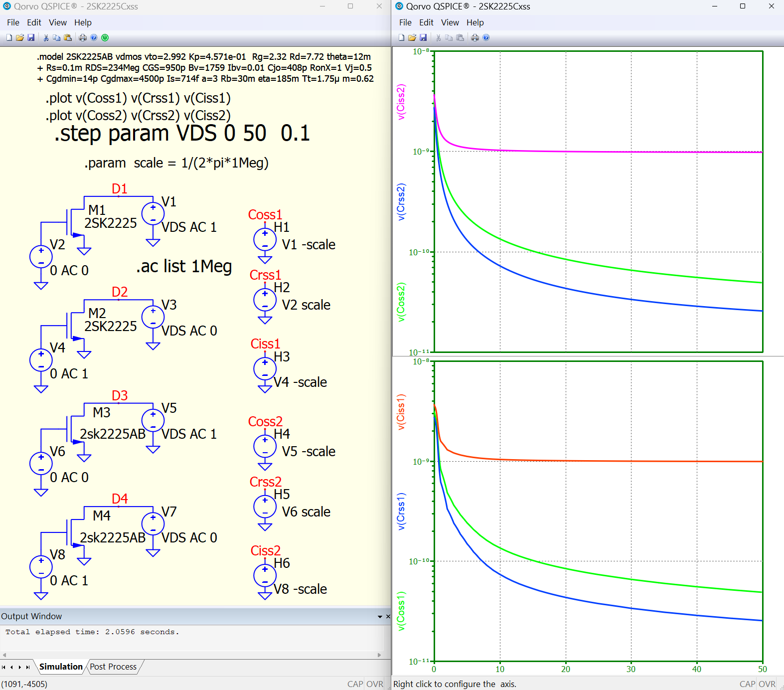Select the Simulation output tab
Image resolution: width=784 pixels, height=690 pixels.
coord(61,667)
